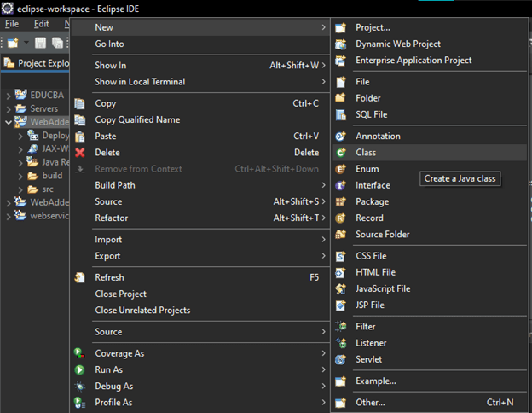
Task: Open the Show In submenu
Action: (x=200, y=65)
